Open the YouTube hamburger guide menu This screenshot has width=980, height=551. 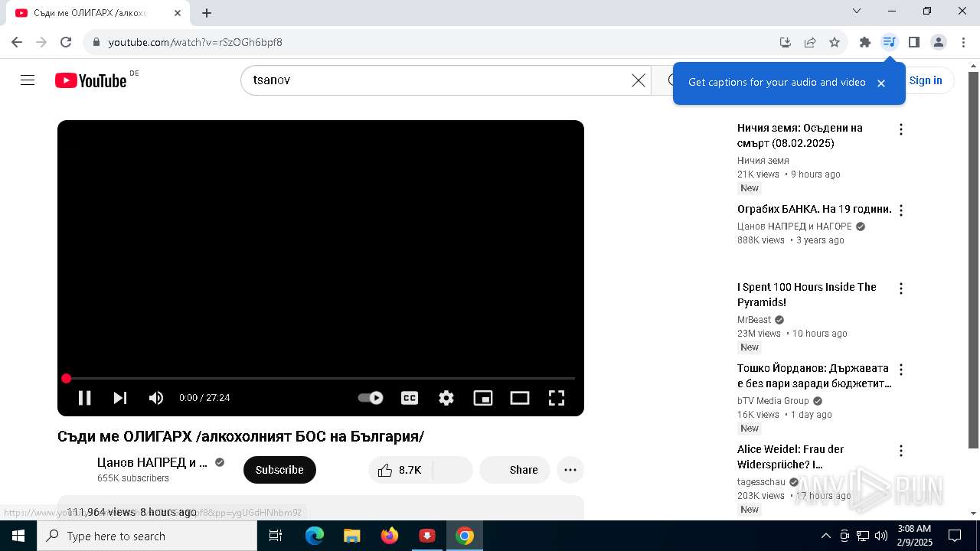click(28, 80)
